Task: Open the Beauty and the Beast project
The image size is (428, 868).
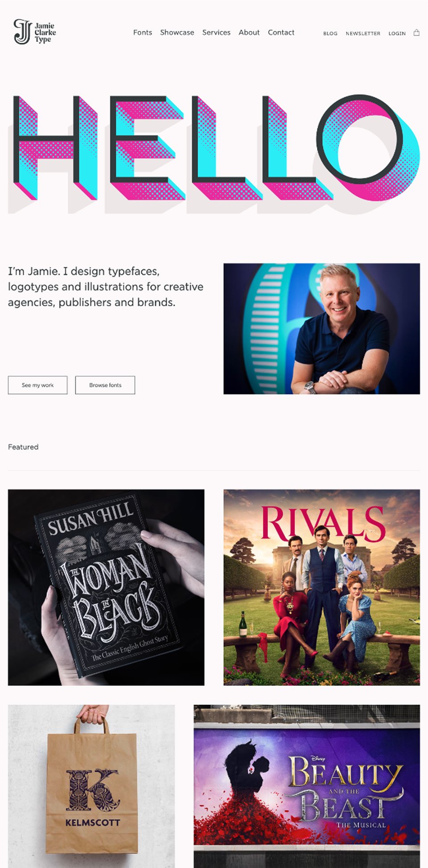Action: click(307, 786)
